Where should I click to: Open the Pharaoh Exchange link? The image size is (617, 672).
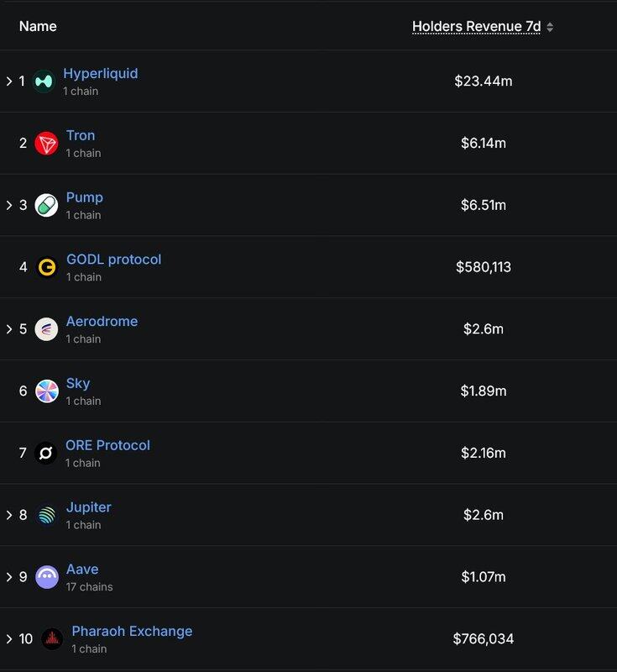pyautogui.click(x=132, y=631)
